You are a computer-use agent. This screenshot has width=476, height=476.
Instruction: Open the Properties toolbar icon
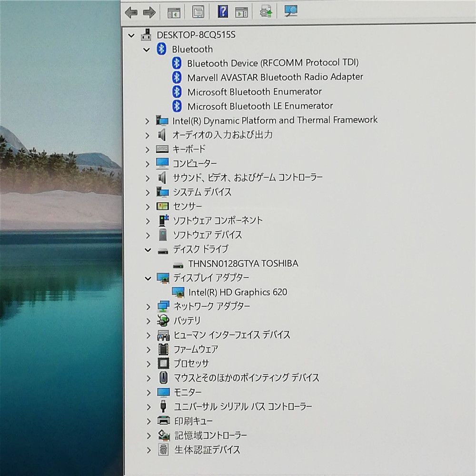click(198, 12)
